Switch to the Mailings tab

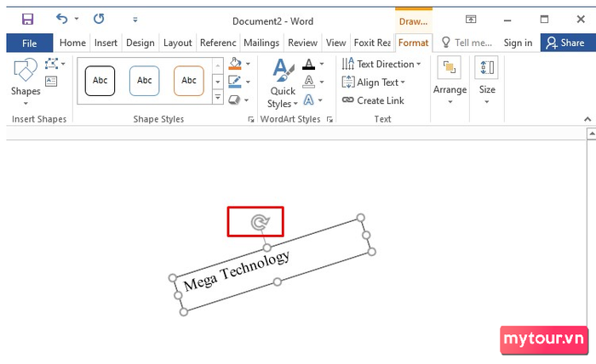(261, 43)
